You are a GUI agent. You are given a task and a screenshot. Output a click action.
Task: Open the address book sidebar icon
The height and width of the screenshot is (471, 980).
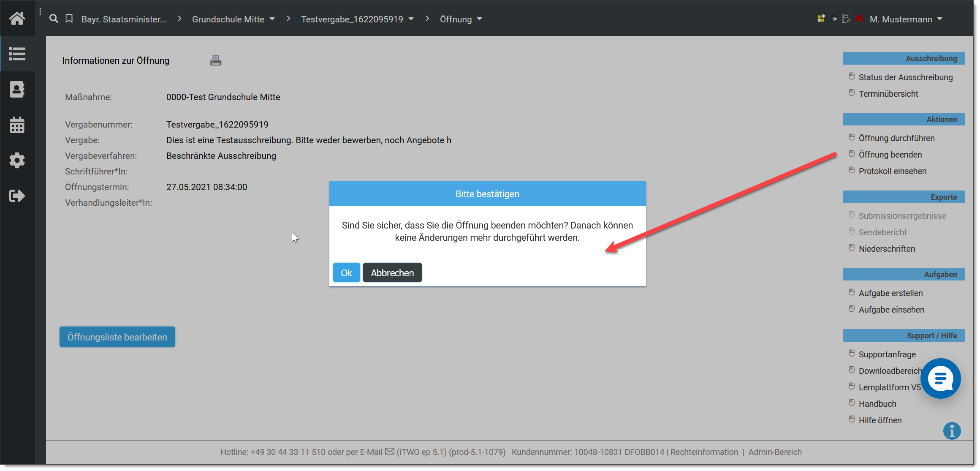[x=17, y=89]
